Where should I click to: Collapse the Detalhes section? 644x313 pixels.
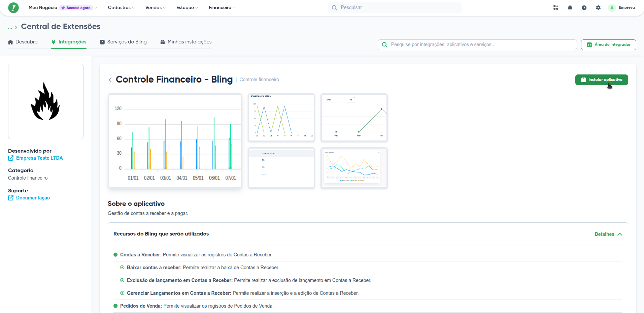point(608,234)
